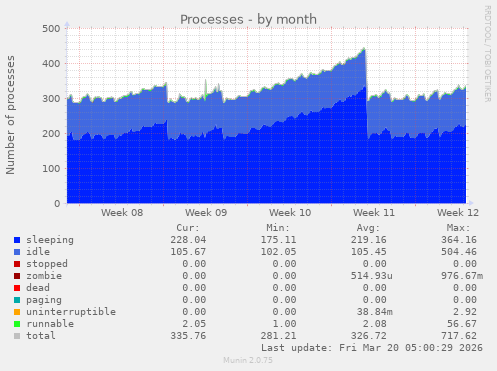
Task: Select the 'sleeping' legend label
Action: point(50,240)
